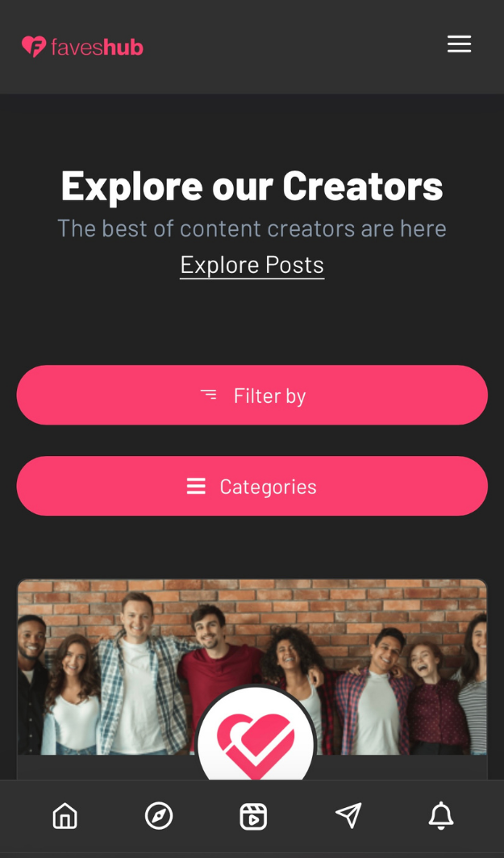Click the faveshub heart logo icon
Screen dimensions: 504x858
click(x=34, y=47)
